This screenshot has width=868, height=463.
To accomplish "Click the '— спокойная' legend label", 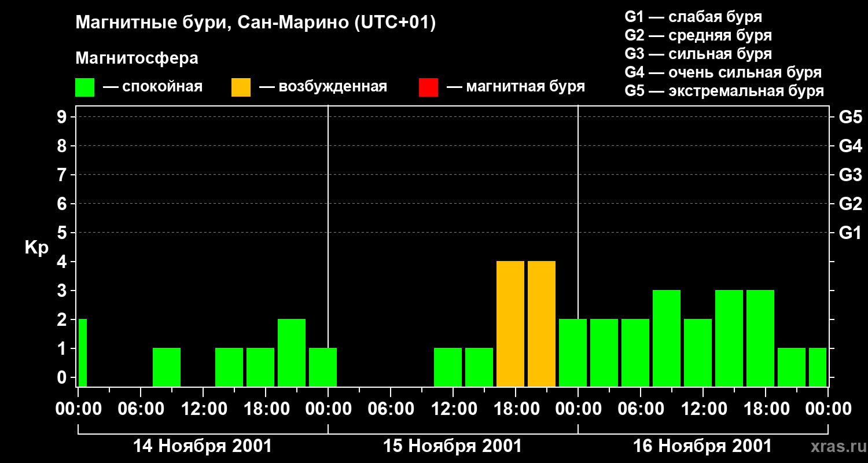I will [153, 87].
